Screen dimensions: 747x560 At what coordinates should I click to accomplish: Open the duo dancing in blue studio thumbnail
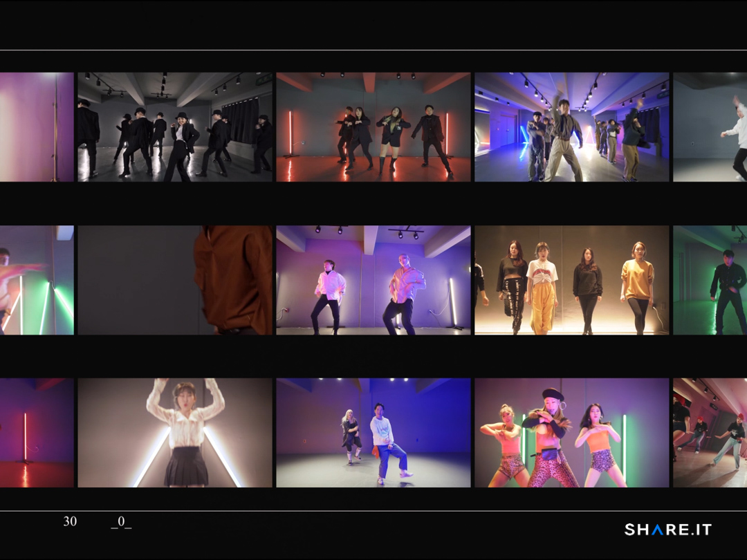373,433
